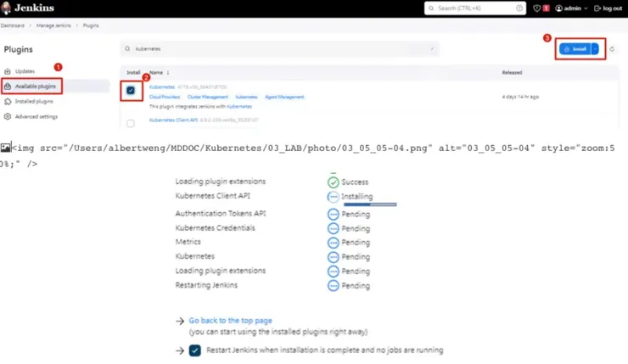The width and height of the screenshot is (628, 364).
Task: Open Installed plugins in sidebar
Action: [x=34, y=102]
